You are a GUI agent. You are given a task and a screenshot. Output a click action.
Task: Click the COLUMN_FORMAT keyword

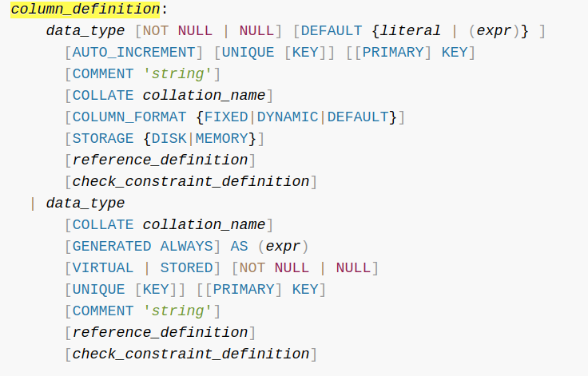tap(129, 117)
